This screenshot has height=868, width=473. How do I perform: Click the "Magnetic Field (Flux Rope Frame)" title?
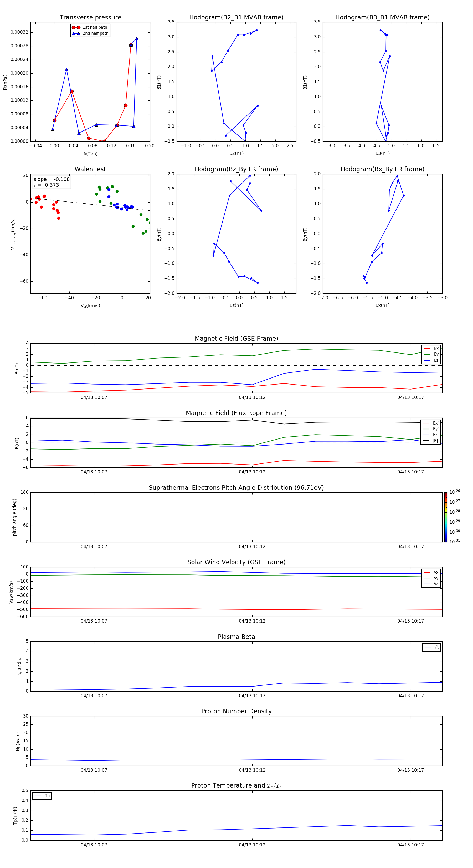click(236, 413)
